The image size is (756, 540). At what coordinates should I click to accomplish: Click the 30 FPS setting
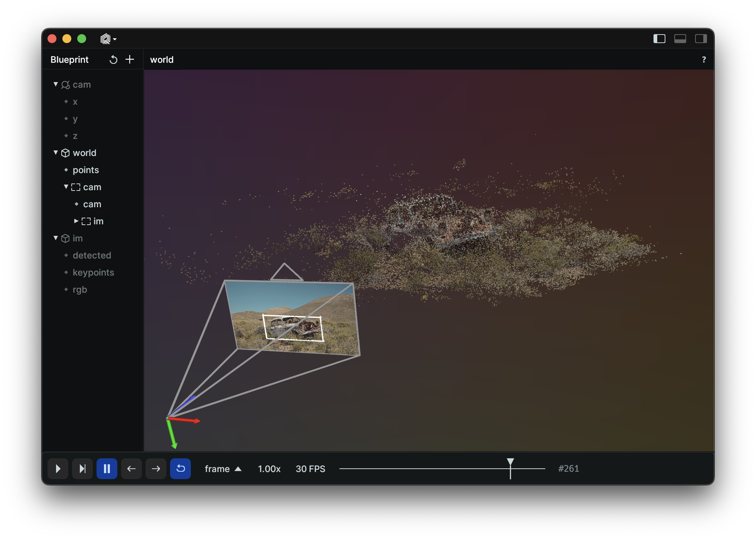310,469
